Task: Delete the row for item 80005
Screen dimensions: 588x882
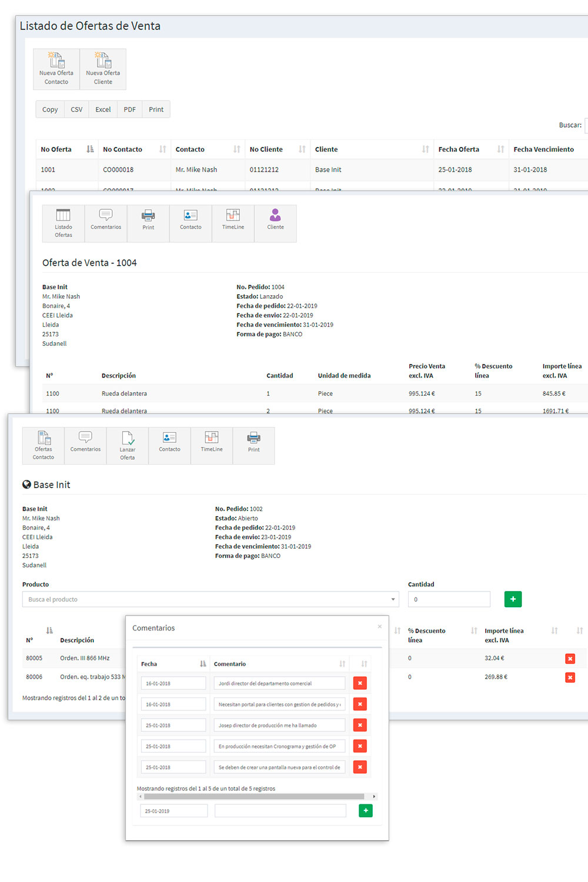Action: click(x=570, y=659)
